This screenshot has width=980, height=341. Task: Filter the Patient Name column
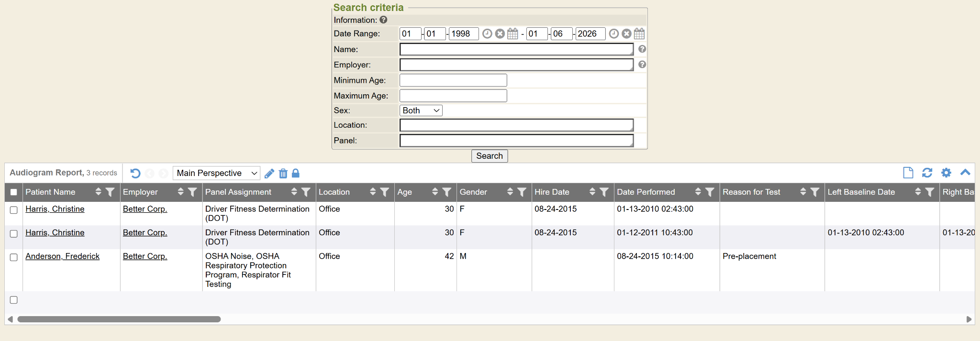coord(110,192)
